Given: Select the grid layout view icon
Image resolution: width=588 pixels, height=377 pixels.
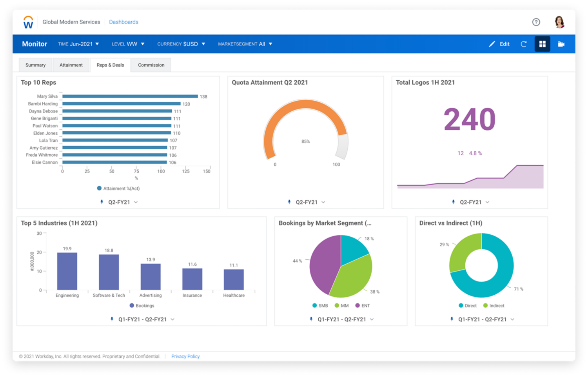Looking at the screenshot, I should [543, 44].
